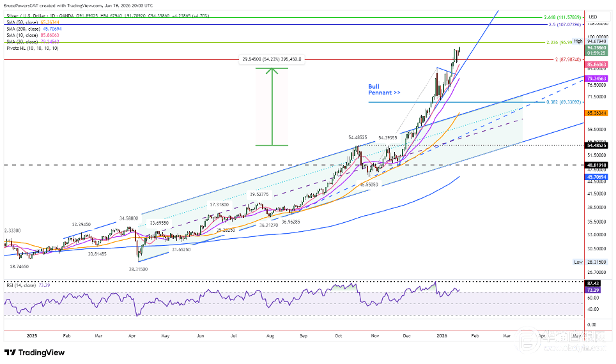Viewport: 616px width, 364px height.
Task: Click the SMA (10, close) indicator label
Action: 31,35
